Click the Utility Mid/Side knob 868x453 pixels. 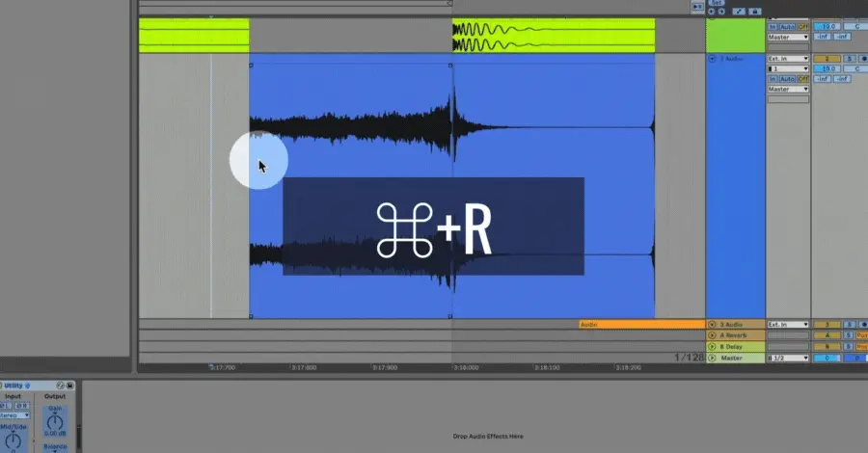coord(13,440)
